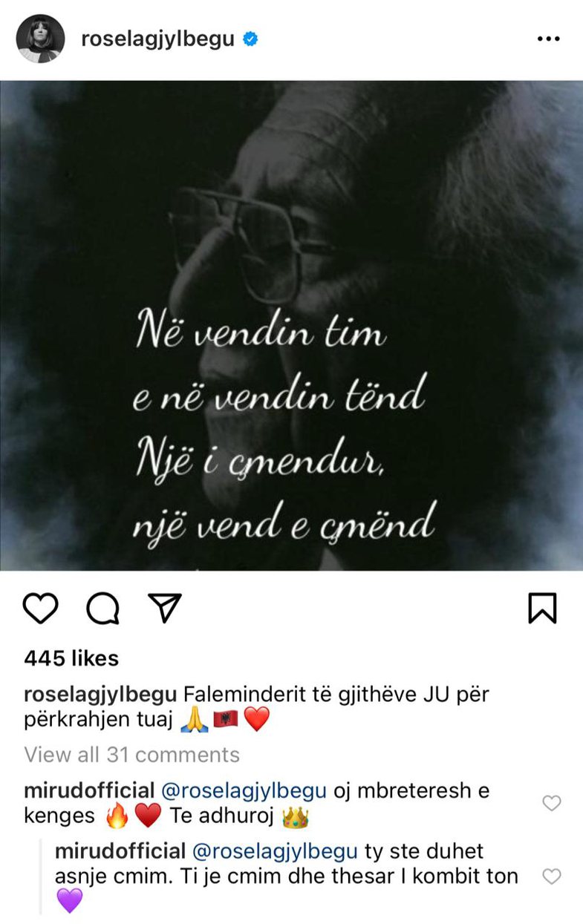View the 445 likes list
The width and height of the screenshot is (583, 924).
71,658
